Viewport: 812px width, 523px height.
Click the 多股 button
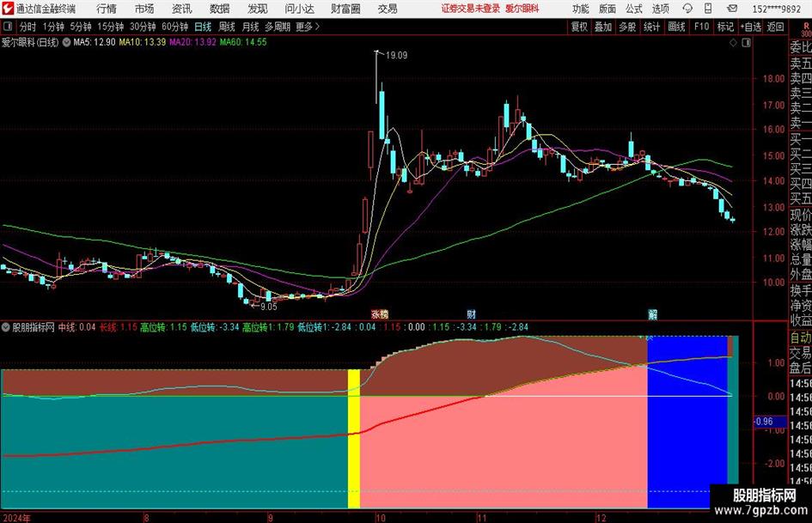click(627, 27)
